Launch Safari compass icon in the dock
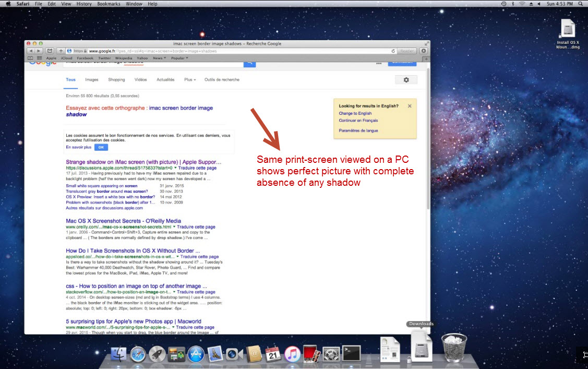588x369 pixels. [138, 354]
